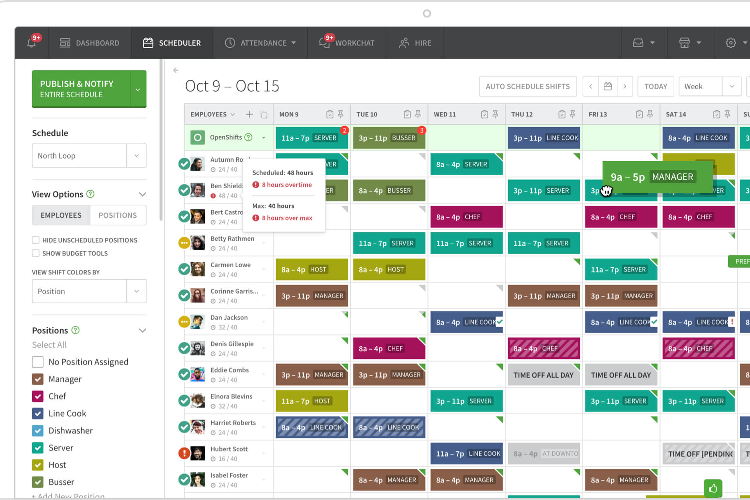
Task: Toggle the Host position checkbox
Action: point(38,465)
